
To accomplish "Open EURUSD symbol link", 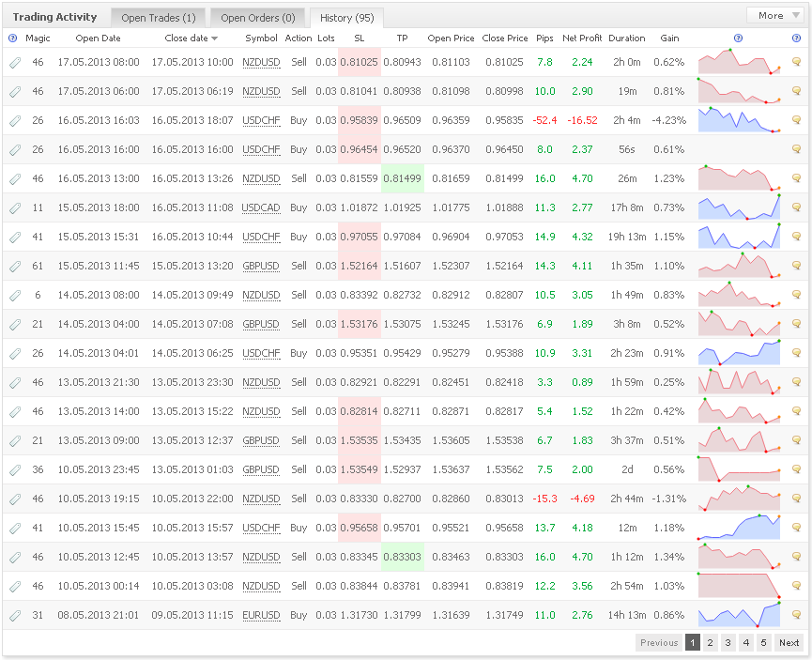I will [261, 615].
